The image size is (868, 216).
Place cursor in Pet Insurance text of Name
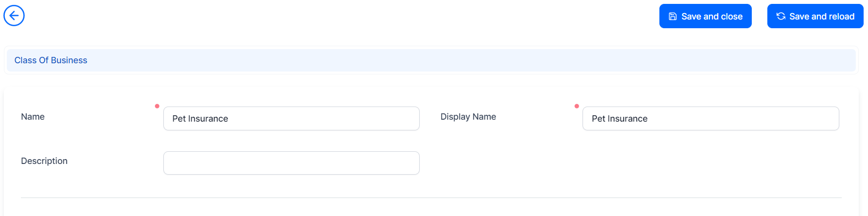pyautogui.click(x=200, y=119)
